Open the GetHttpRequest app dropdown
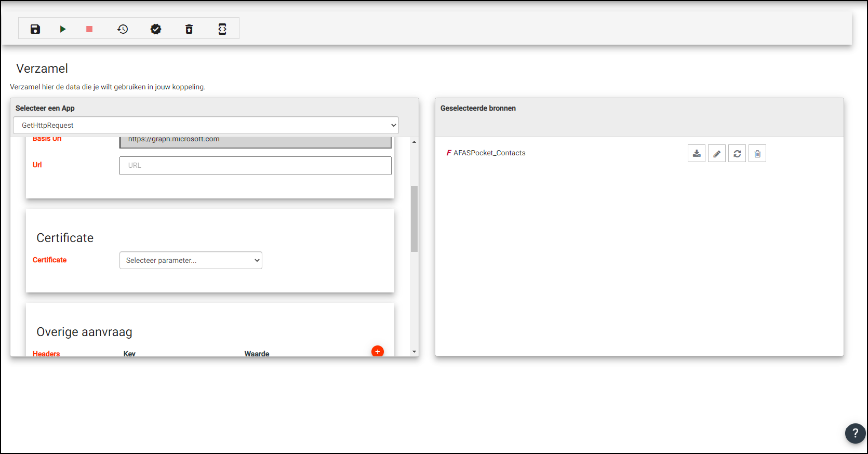Image resolution: width=868 pixels, height=454 pixels. 206,125
